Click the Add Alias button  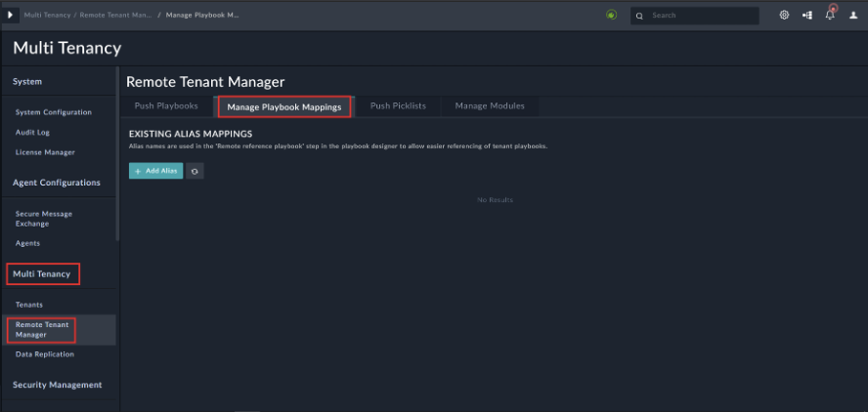click(x=156, y=171)
